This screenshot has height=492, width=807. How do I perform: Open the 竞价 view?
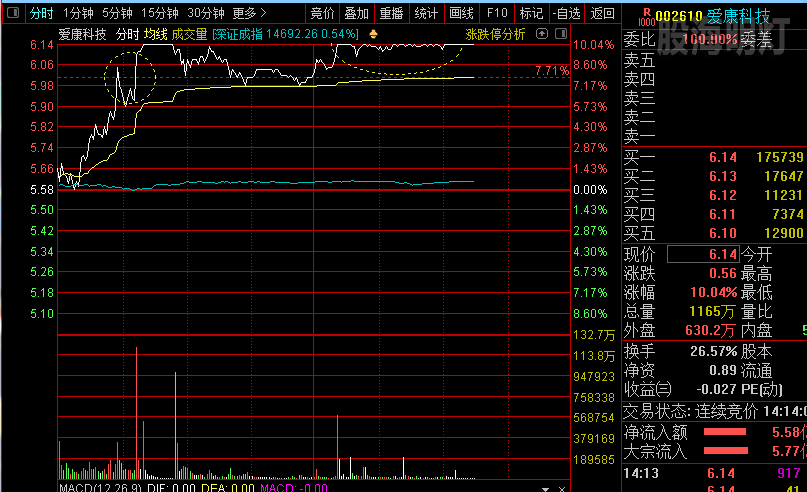[323, 13]
